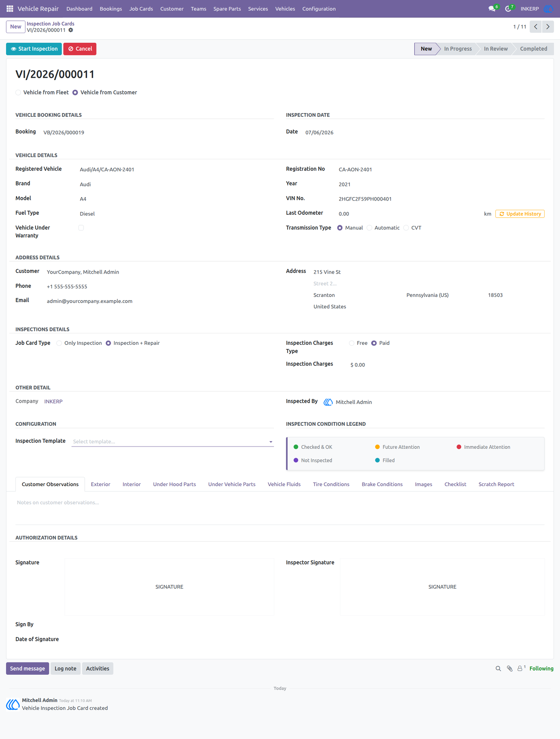This screenshot has height=739, width=560.
Task: Click the Send message button
Action: (x=27, y=669)
